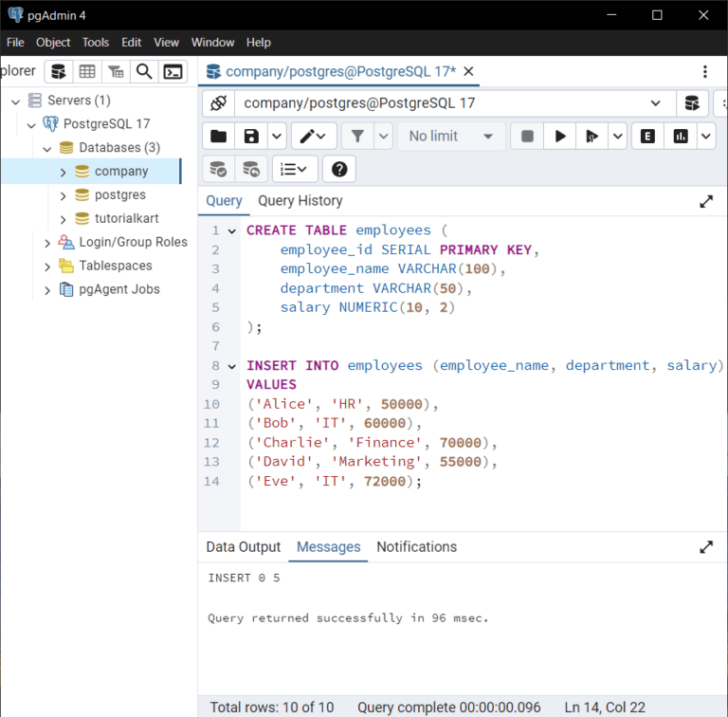Open the Edit menu

132,43
